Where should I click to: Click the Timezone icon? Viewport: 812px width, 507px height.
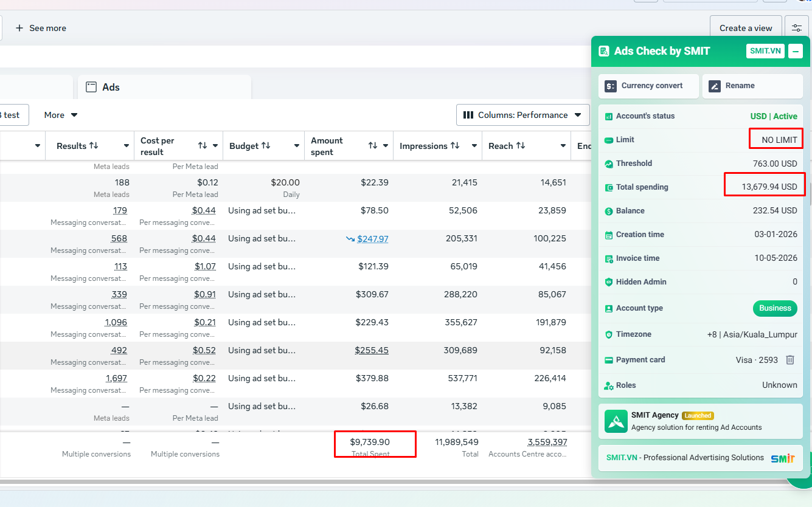pos(609,334)
